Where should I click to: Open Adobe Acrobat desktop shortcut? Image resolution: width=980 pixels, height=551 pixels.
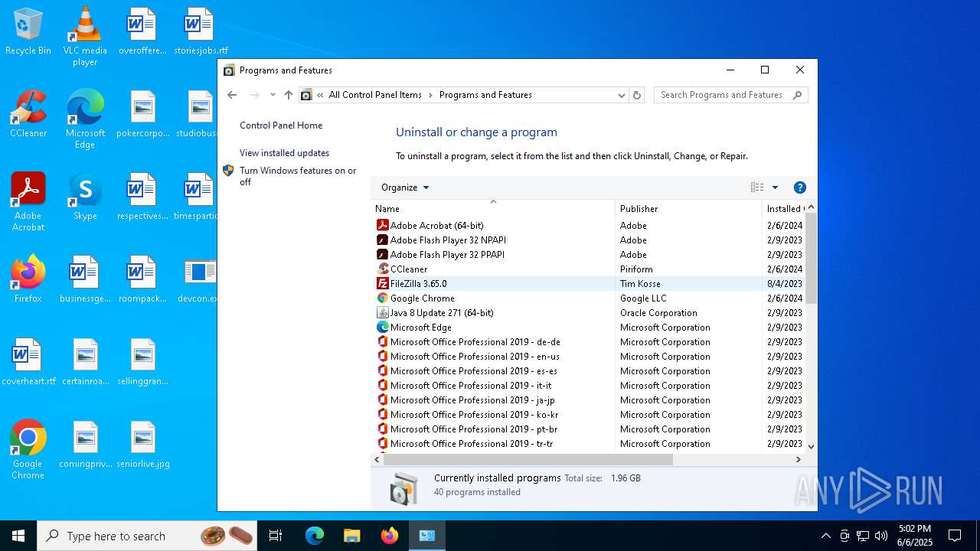coord(28,202)
